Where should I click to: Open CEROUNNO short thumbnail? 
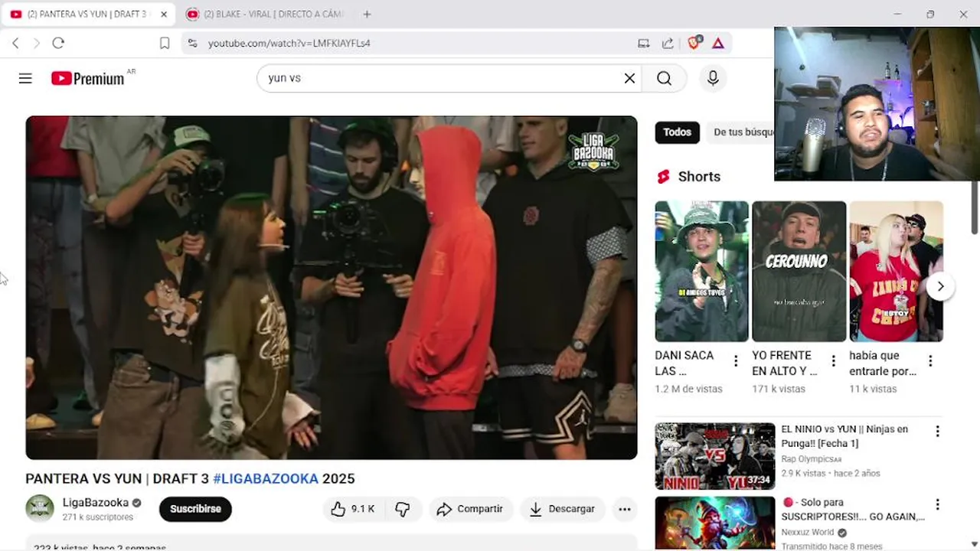pos(799,271)
